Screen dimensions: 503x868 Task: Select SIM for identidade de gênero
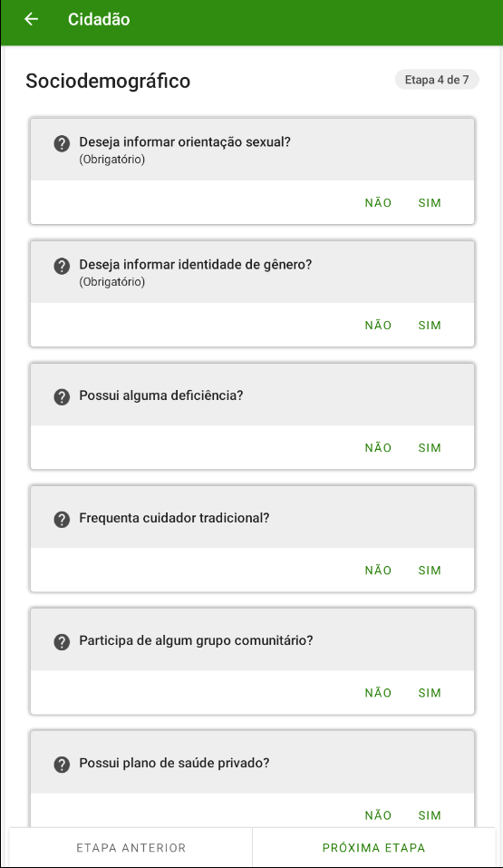[x=430, y=326]
